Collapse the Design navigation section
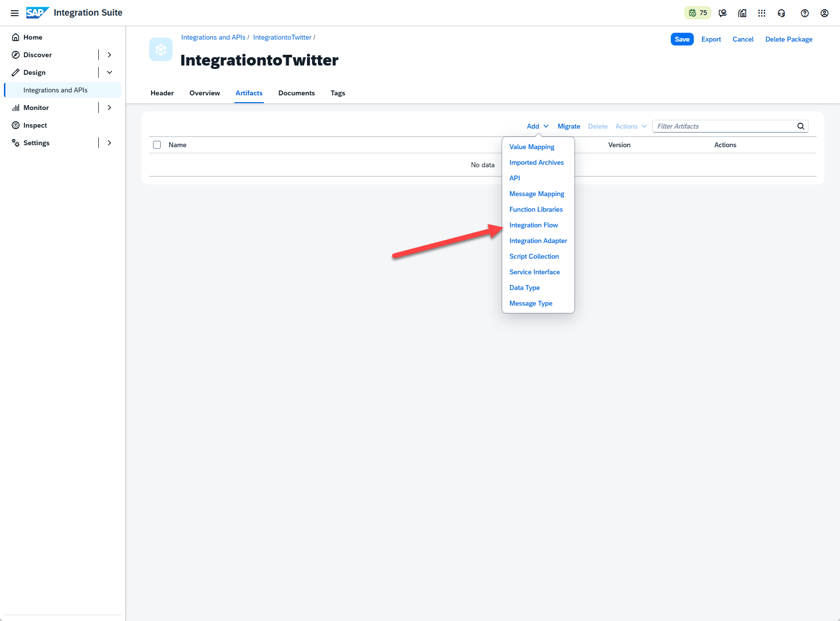The image size is (840, 621). pos(110,72)
